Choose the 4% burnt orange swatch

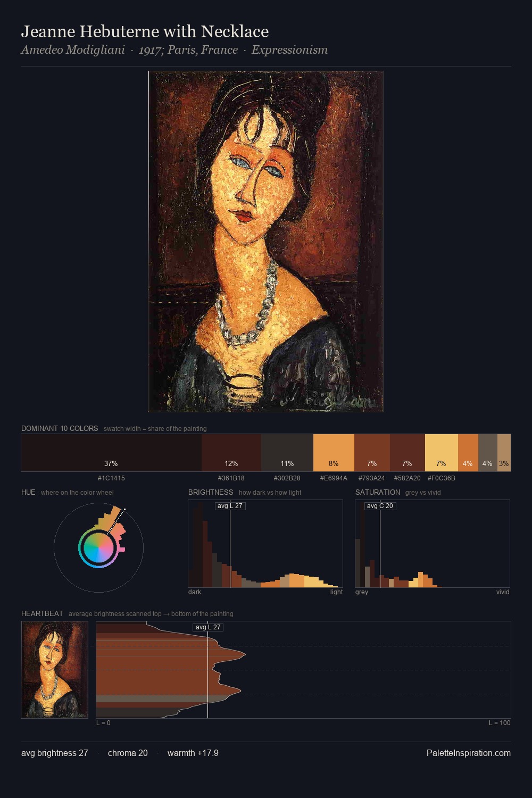click(x=468, y=453)
